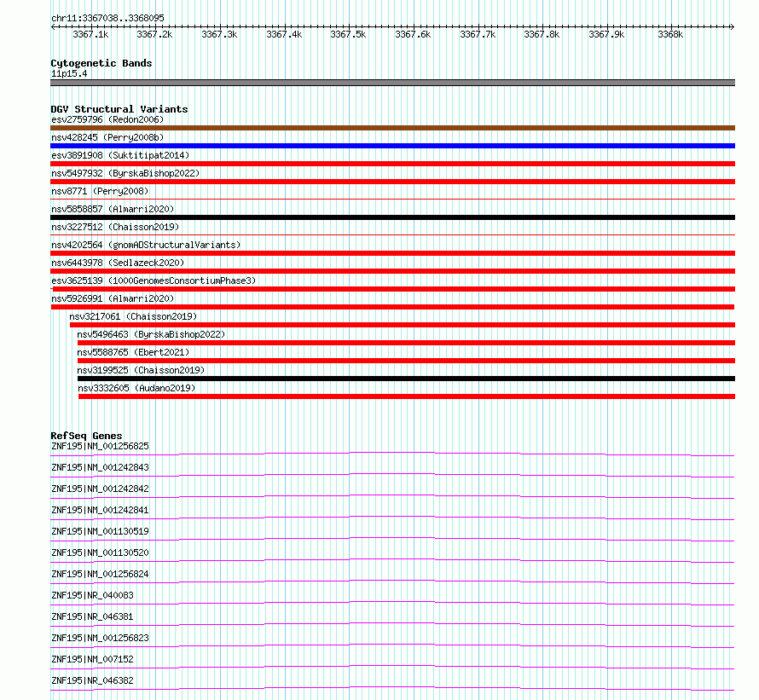Open variant nsv3332605 (Audano2019)
This screenshot has height=700, width=759.
pos(136,388)
